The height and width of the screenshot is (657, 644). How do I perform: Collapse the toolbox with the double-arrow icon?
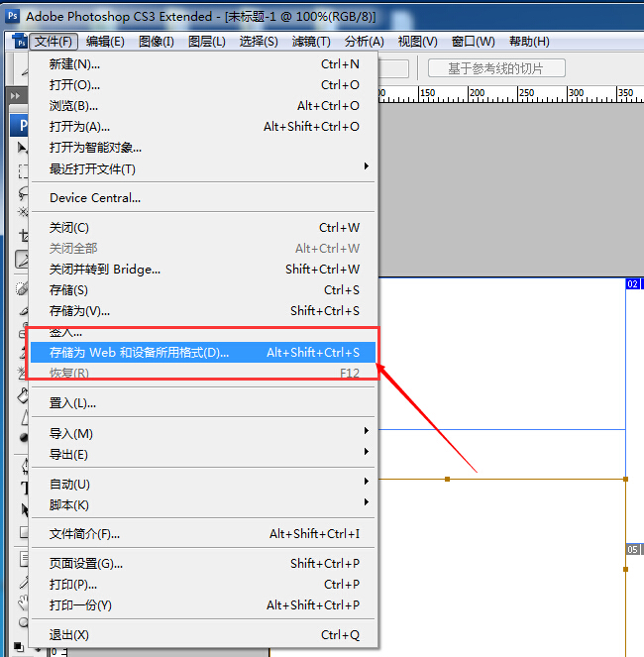coord(15,96)
